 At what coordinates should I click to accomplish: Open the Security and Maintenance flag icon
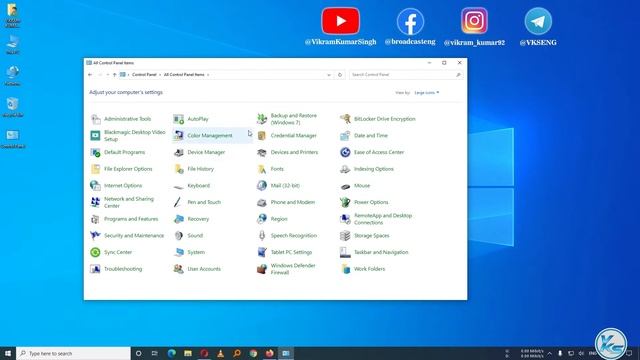click(96, 236)
